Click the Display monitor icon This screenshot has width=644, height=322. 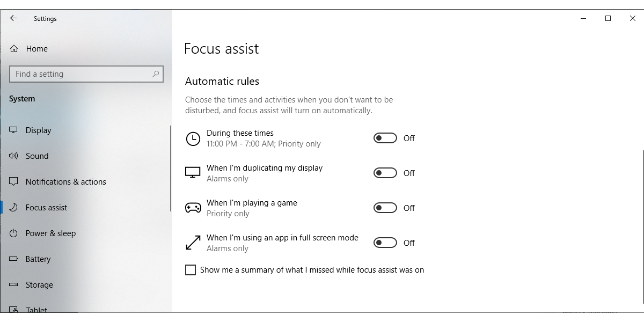tap(14, 130)
